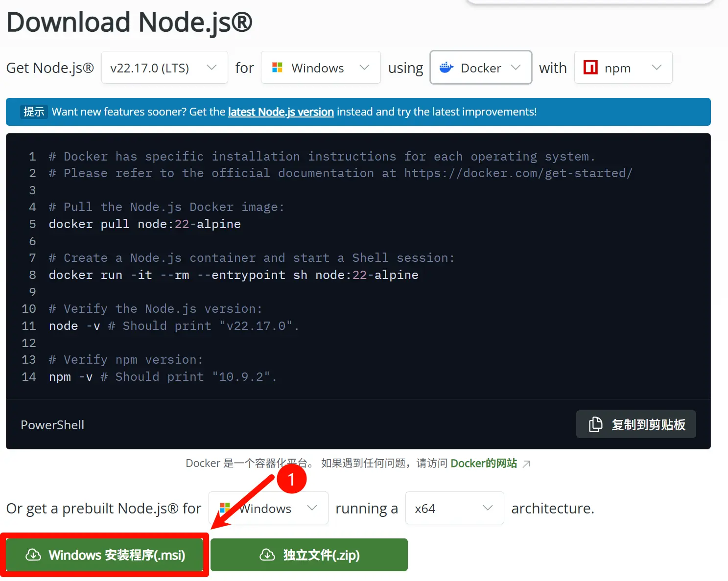
Task: Open the prebuilt Windows platform dropdown
Action: (x=268, y=508)
